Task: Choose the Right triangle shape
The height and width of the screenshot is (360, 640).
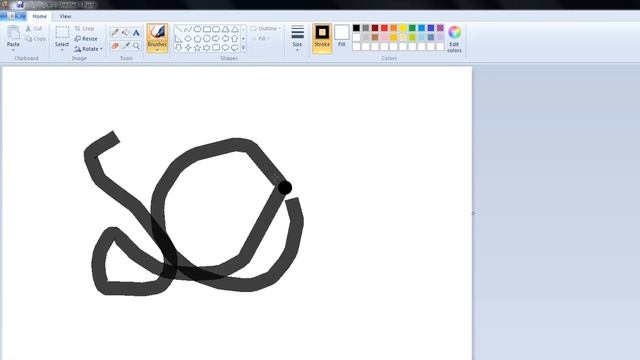Action: [179, 39]
